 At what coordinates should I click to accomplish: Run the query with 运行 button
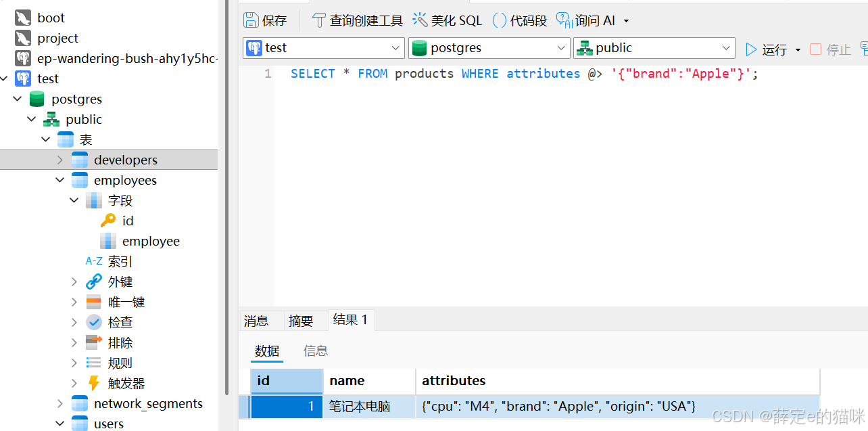coord(767,49)
